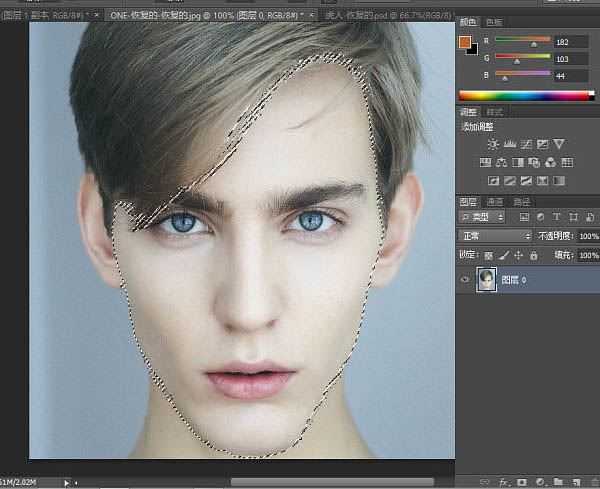Expand the status bar info arrow
Screen dimensions: 600x489
66,482
